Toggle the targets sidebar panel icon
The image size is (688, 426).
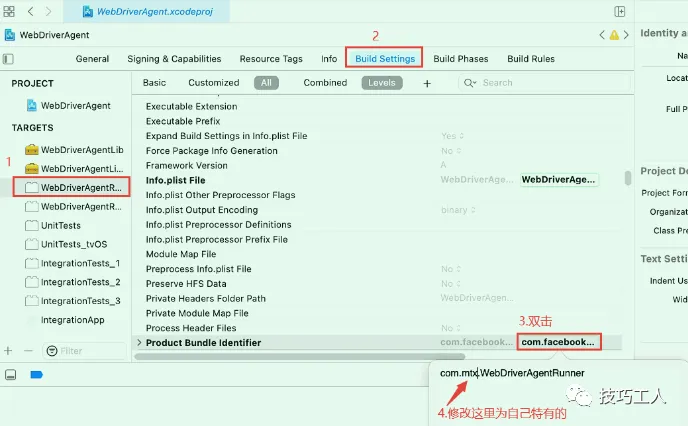click(8, 59)
